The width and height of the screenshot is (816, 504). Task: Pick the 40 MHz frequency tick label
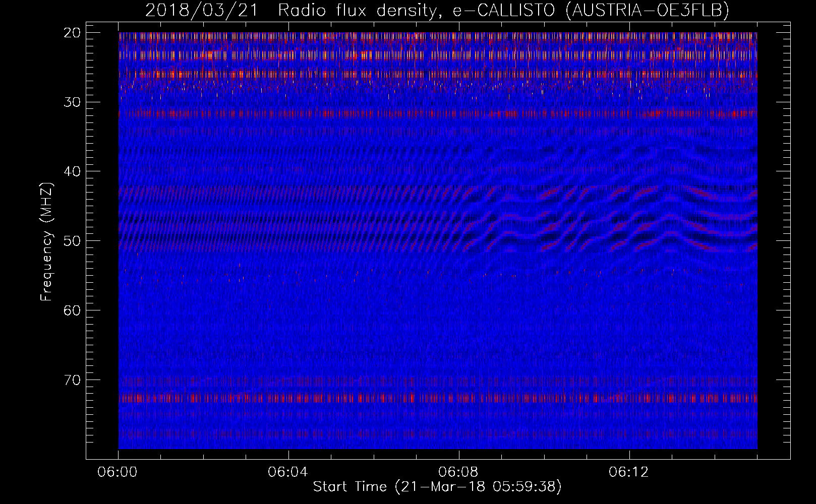point(72,171)
